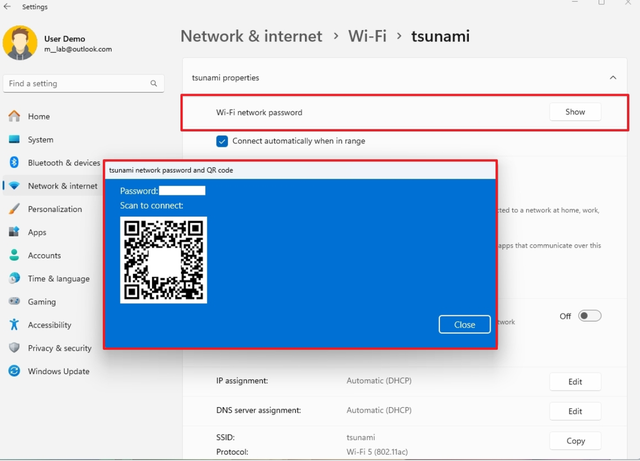Click Network & internet breadcrumb

[251, 36]
